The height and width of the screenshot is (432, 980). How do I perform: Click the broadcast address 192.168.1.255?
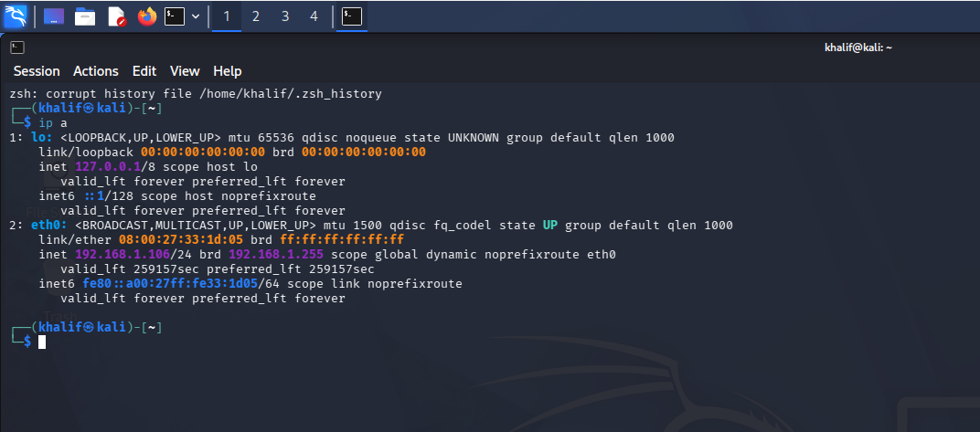[276, 255]
